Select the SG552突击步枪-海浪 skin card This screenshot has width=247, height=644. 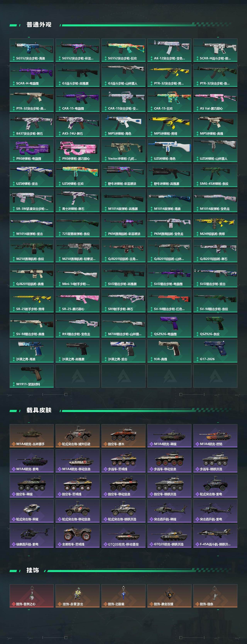tap(31, 50)
